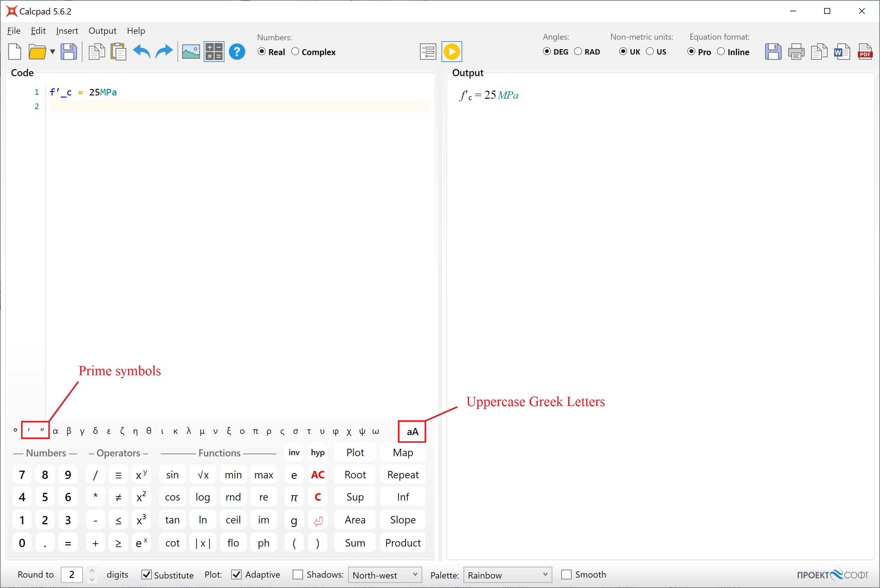The image size is (880, 588).
Task: Enable the Smooth option
Action: 566,574
